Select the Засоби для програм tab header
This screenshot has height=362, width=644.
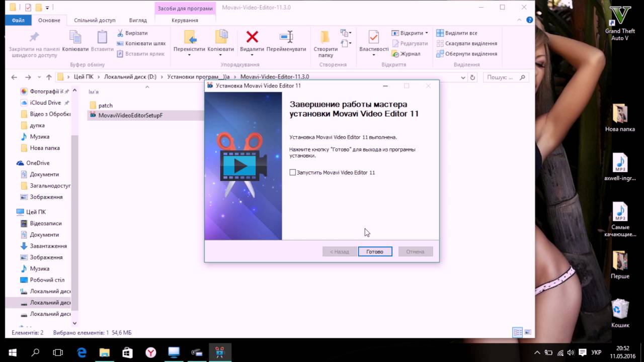[186, 8]
